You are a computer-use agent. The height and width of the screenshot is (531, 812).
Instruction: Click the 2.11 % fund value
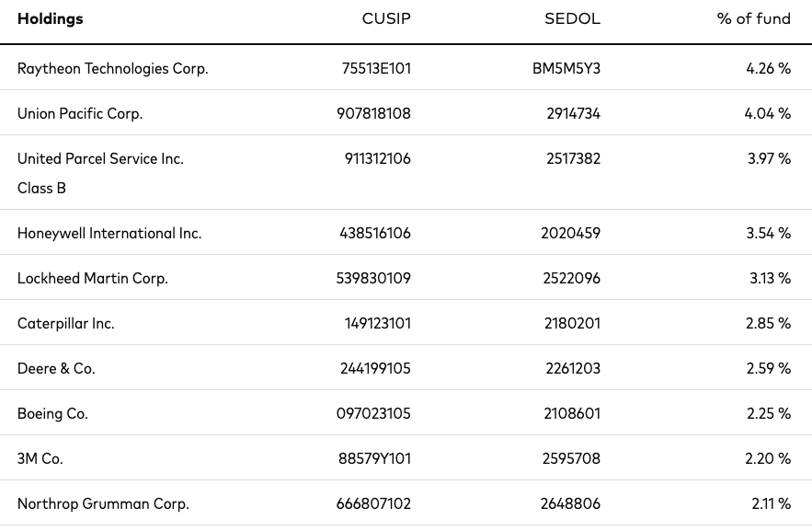pyautogui.click(x=772, y=503)
